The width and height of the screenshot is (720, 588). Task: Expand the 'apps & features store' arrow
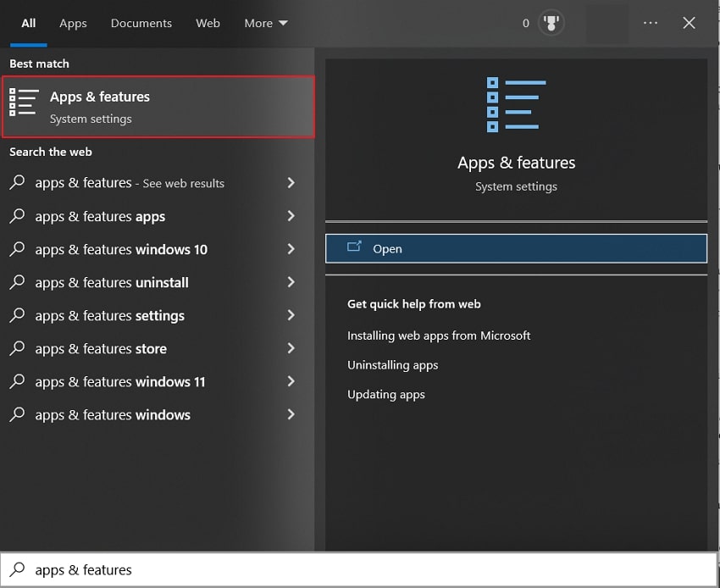291,348
